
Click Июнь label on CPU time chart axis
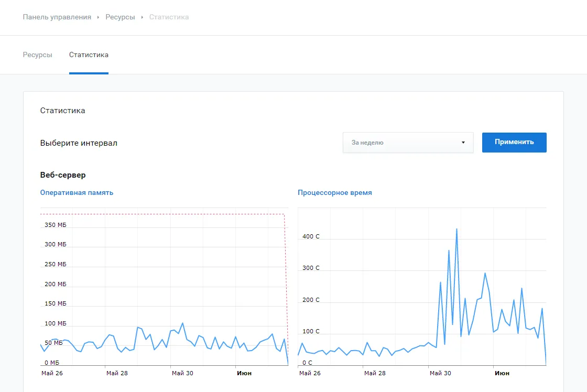click(502, 373)
